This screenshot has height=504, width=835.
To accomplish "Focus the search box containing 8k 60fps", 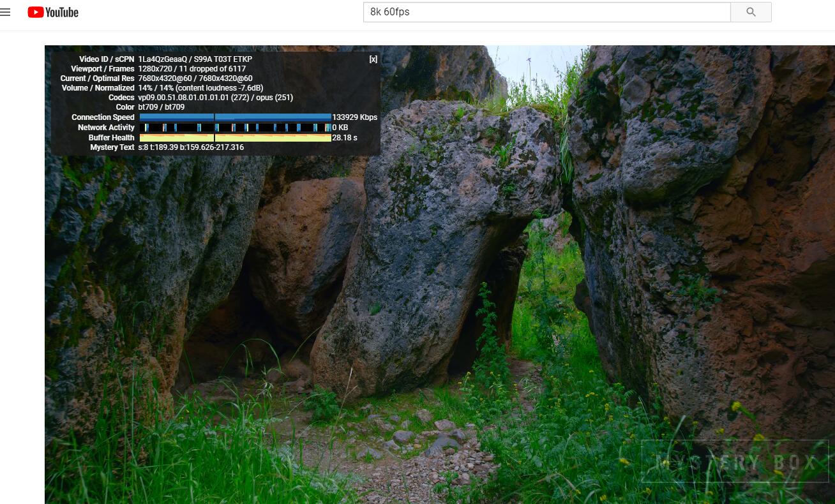I will click(546, 12).
